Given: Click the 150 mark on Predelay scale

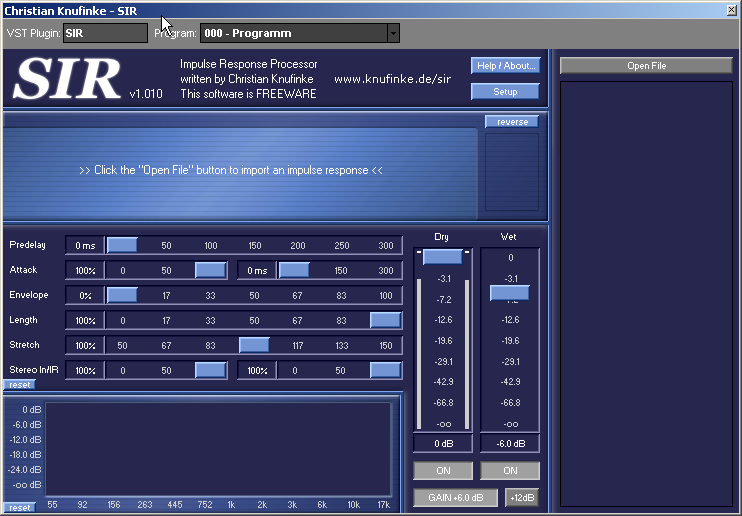Looking at the screenshot, I should pos(255,246).
